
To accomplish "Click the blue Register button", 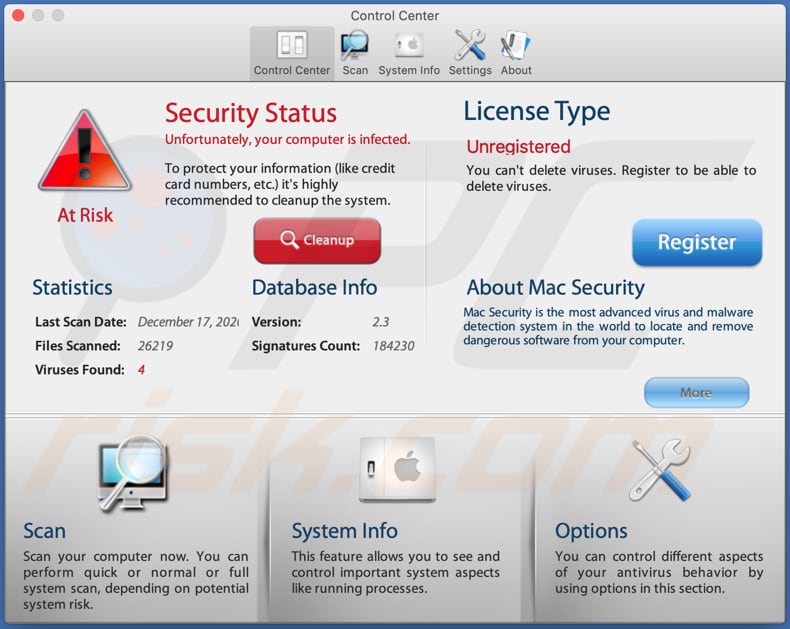I will point(697,242).
